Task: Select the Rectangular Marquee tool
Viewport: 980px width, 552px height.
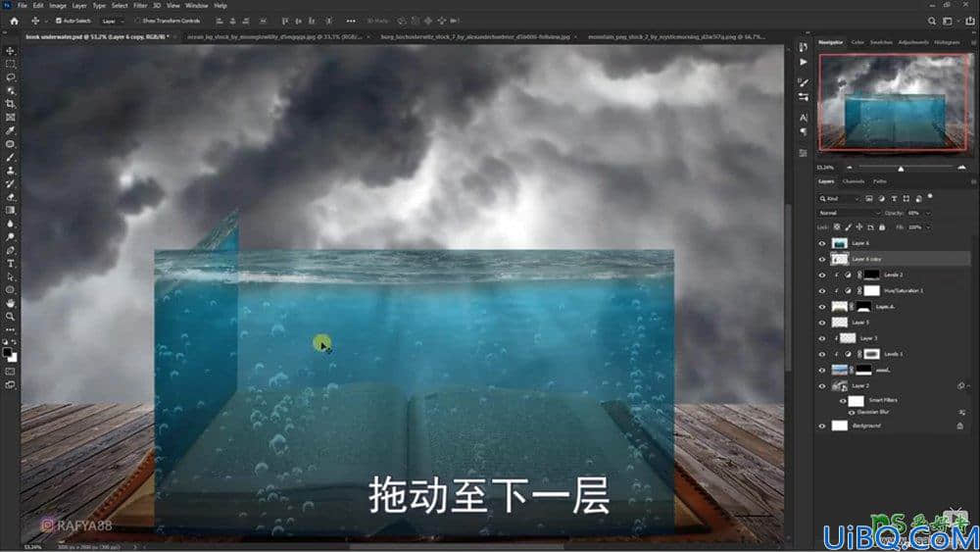Action: 10,64
